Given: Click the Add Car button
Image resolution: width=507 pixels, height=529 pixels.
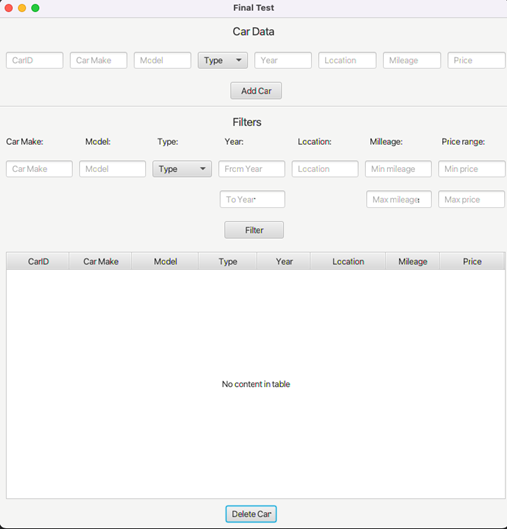Looking at the screenshot, I should pos(256,91).
